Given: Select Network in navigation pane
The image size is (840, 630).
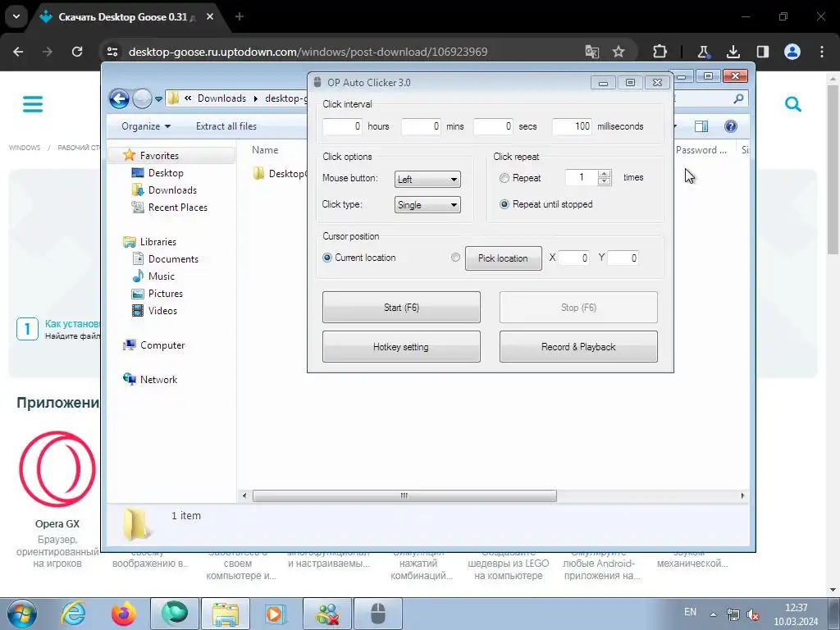Looking at the screenshot, I should pyautogui.click(x=158, y=380).
